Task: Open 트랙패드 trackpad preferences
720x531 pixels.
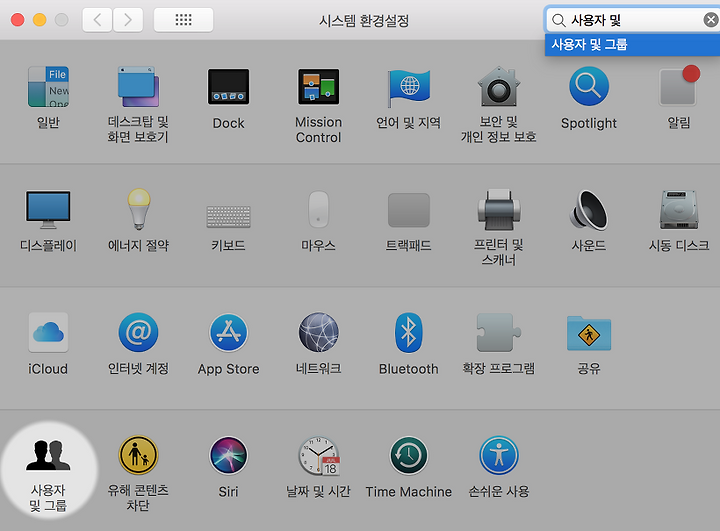Action: click(409, 210)
